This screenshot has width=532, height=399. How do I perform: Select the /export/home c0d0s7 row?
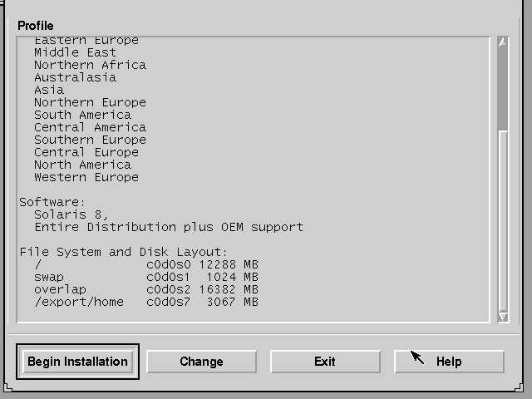pyautogui.click(x=146, y=303)
